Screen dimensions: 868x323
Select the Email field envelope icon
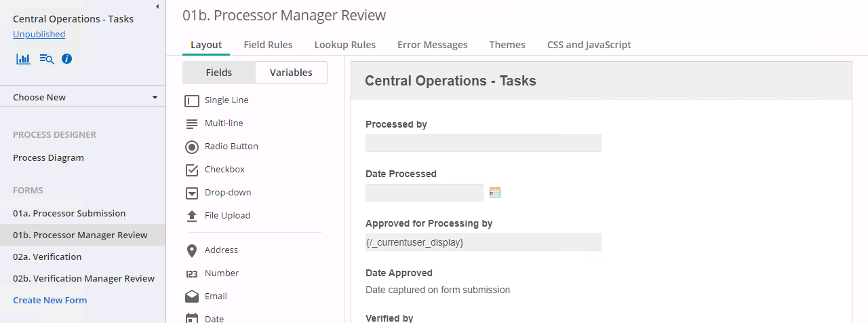click(192, 297)
